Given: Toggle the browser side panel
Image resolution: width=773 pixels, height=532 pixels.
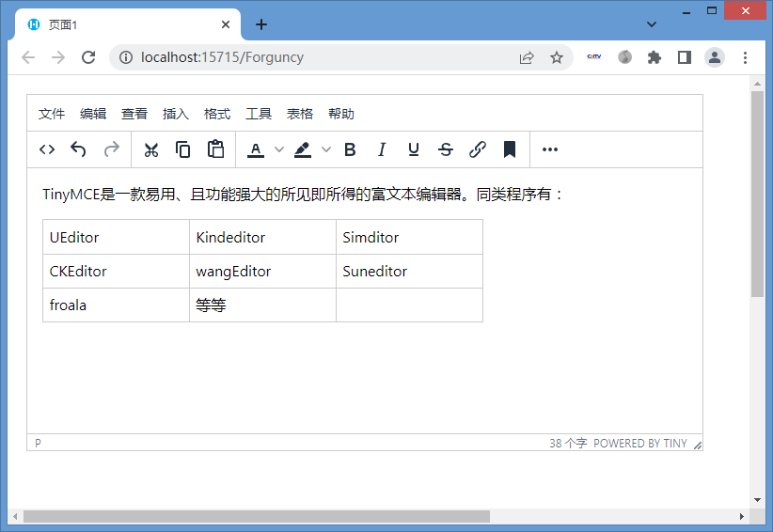Looking at the screenshot, I should (x=685, y=57).
